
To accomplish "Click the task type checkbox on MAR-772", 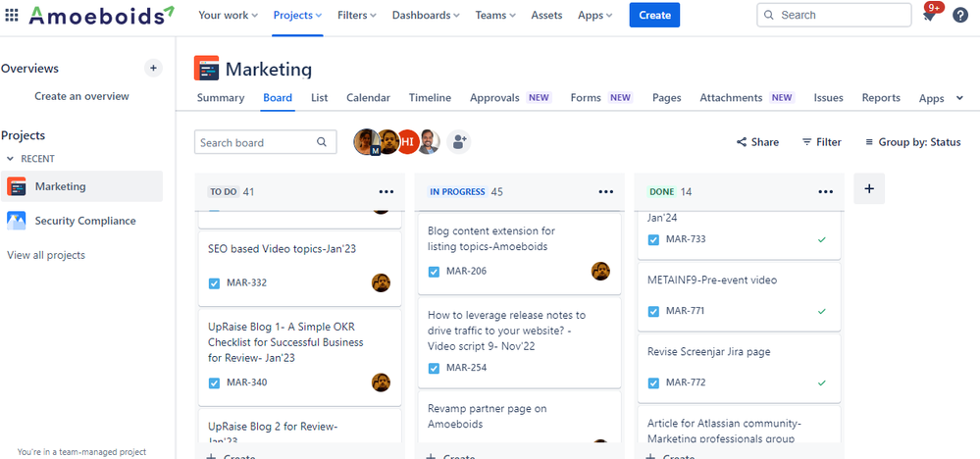I will tap(653, 382).
